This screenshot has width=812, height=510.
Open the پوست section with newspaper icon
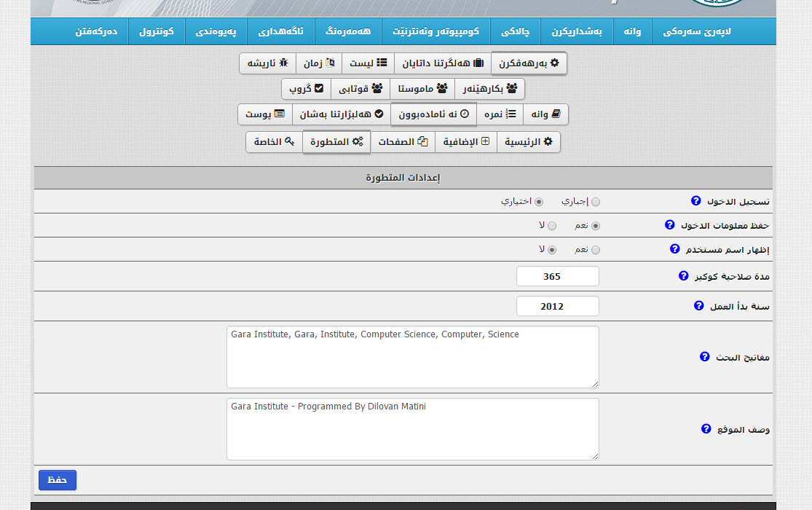tap(264, 114)
